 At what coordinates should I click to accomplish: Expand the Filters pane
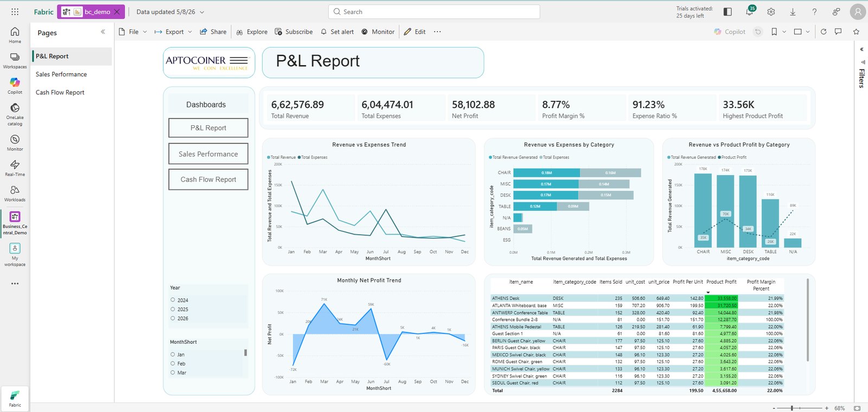click(x=861, y=49)
